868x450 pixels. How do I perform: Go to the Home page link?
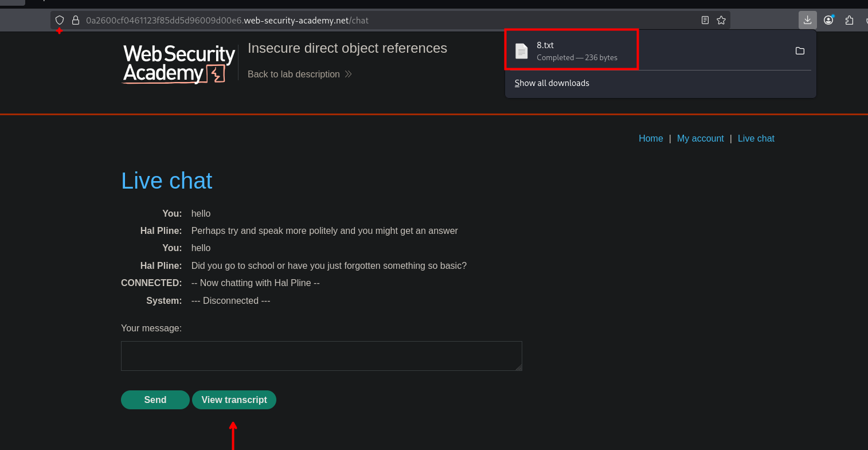(x=651, y=138)
